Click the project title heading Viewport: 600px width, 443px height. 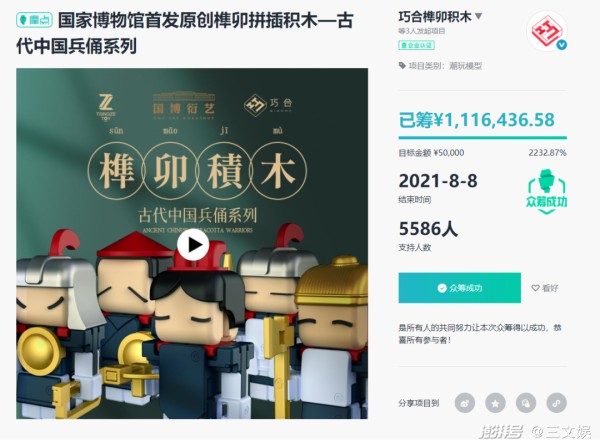(184, 33)
